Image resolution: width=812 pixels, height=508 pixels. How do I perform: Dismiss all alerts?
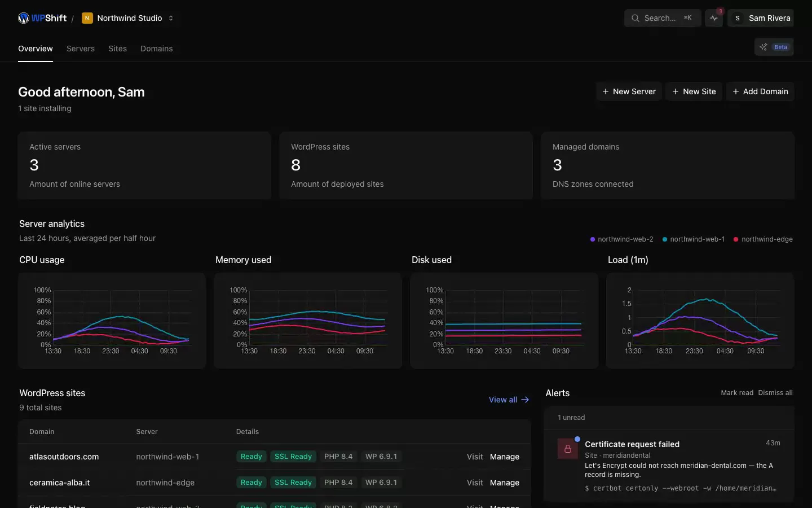click(x=775, y=393)
